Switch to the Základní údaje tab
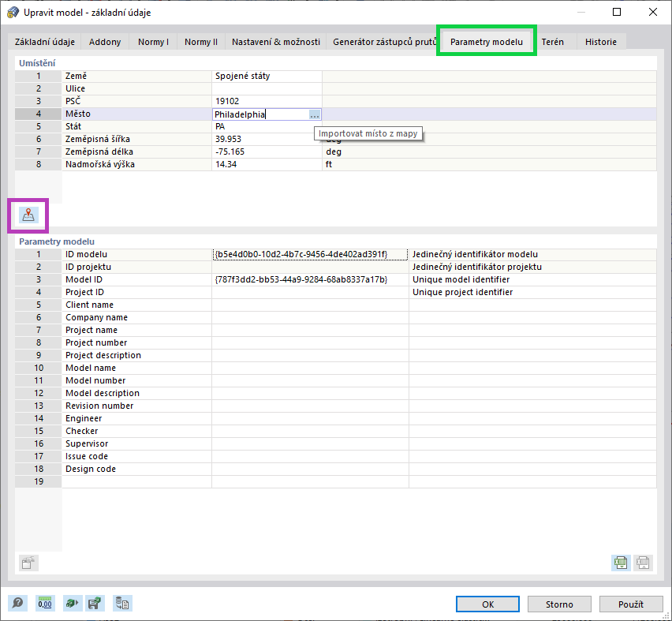This screenshot has width=672, height=621. click(x=45, y=42)
